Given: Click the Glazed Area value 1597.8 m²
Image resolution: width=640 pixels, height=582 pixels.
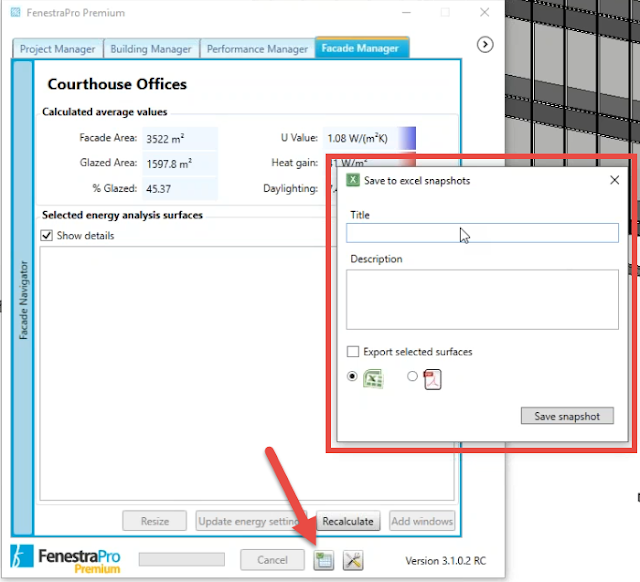Looking at the screenshot, I should point(180,164).
